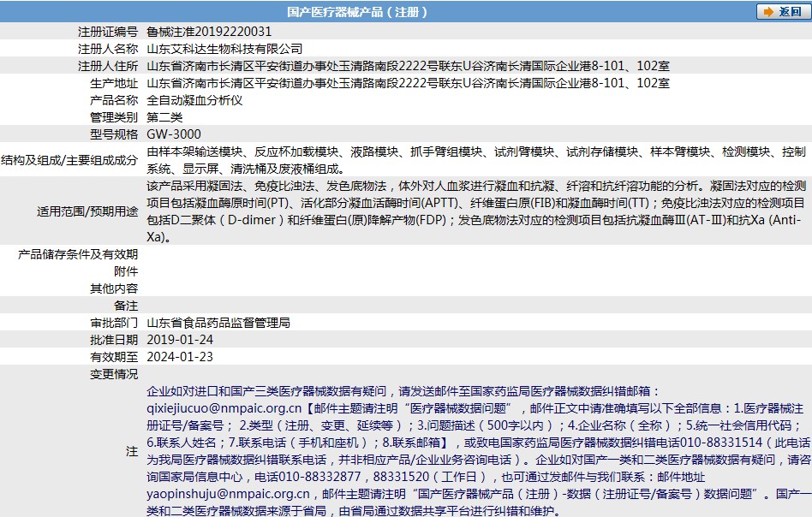Click the 产品名称 label

pyautogui.click(x=114, y=100)
